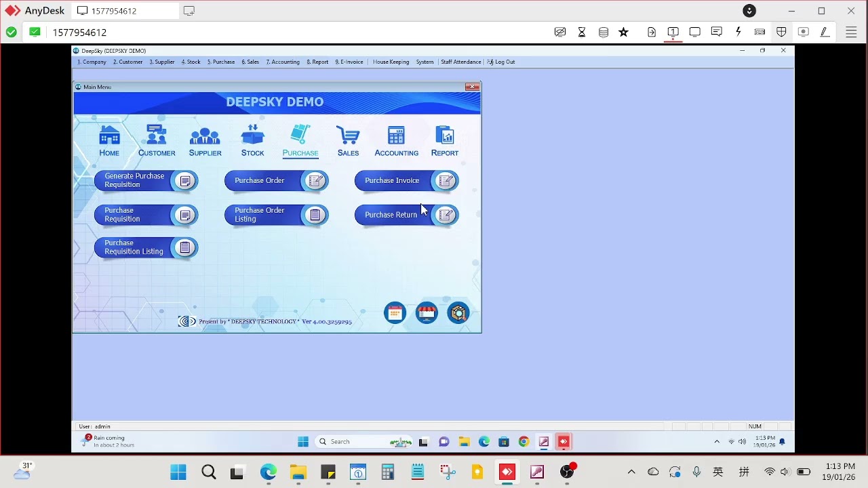Open the 4. Stock menu

tap(191, 62)
